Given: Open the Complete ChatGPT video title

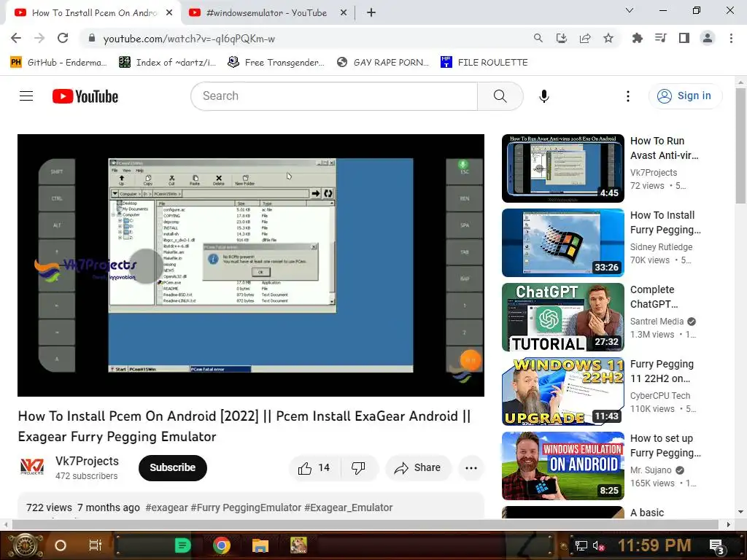Looking at the screenshot, I should click(654, 297).
